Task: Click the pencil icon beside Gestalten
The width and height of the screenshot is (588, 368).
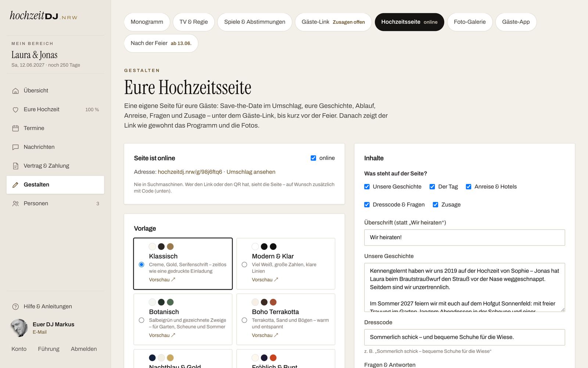Action: click(x=15, y=185)
